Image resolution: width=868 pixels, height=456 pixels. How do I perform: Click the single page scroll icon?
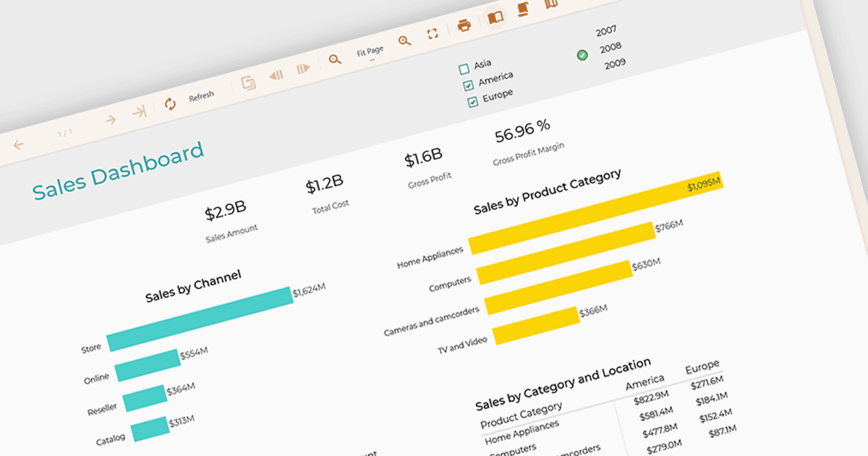[524, 9]
